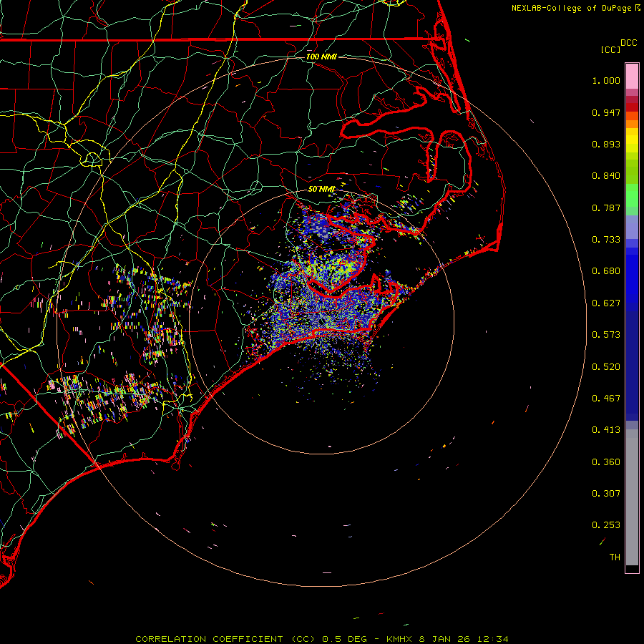Click the TH threshold label
Viewport: 644px width, 644px height.
point(615,557)
